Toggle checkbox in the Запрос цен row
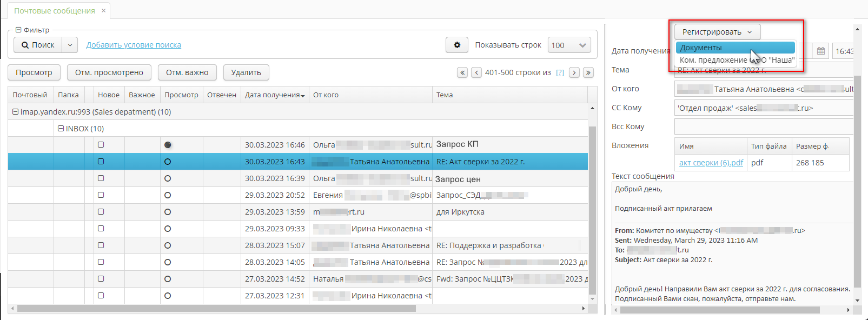The width and height of the screenshot is (868, 320). (x=101, y=178)
